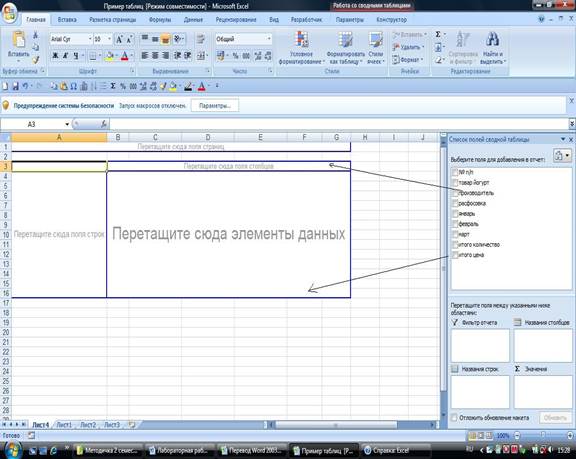The image size is (576, 459).
Task: Click the Обновить button in field list
Action: click(555, 418)
